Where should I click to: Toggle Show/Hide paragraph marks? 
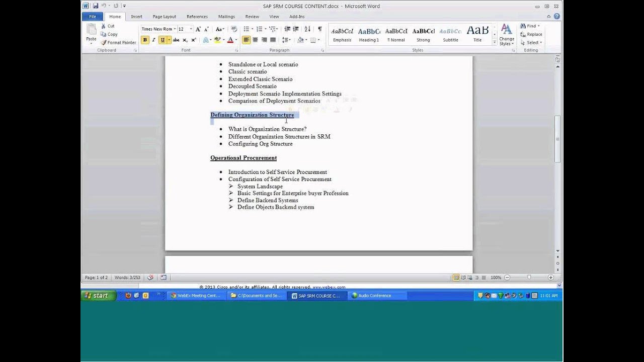click(x=319, y=29)
